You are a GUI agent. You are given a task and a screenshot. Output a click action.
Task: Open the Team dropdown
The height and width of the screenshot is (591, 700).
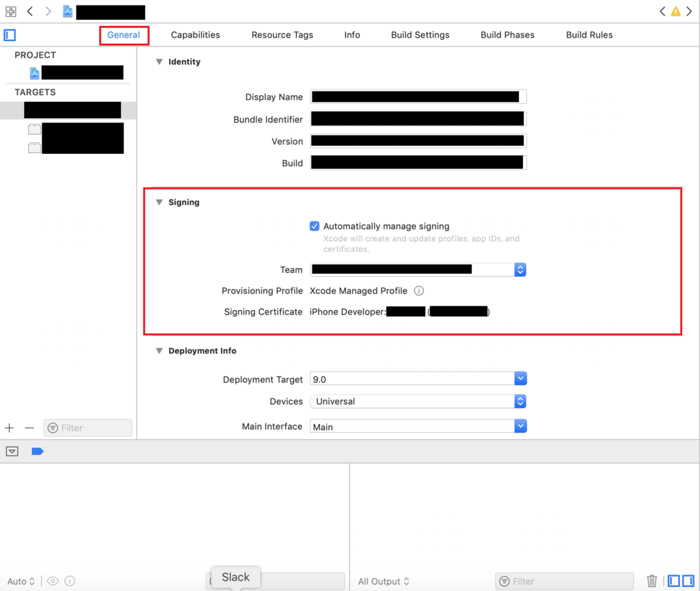(418, 270)
